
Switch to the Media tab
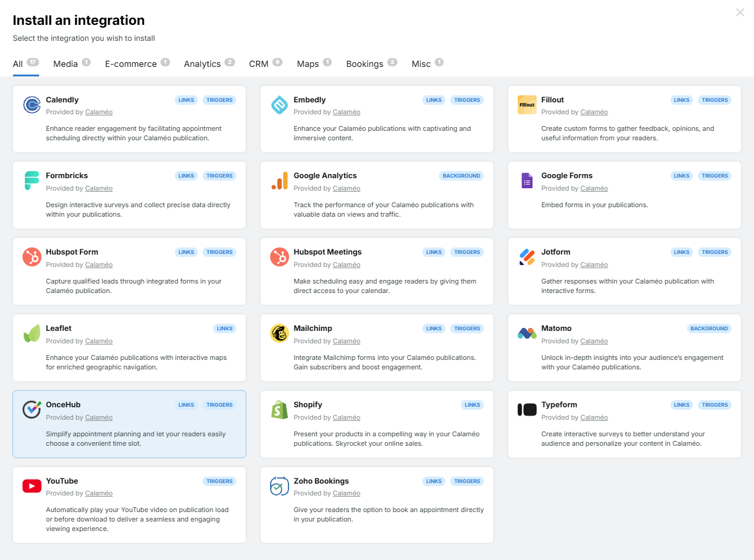[x=72, y=63]
